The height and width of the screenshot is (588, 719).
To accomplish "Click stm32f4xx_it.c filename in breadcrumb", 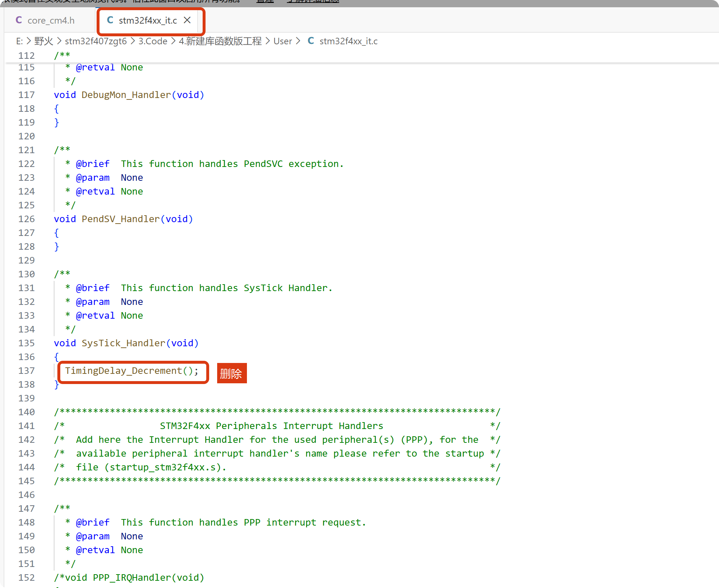I will tap(348, 41).
